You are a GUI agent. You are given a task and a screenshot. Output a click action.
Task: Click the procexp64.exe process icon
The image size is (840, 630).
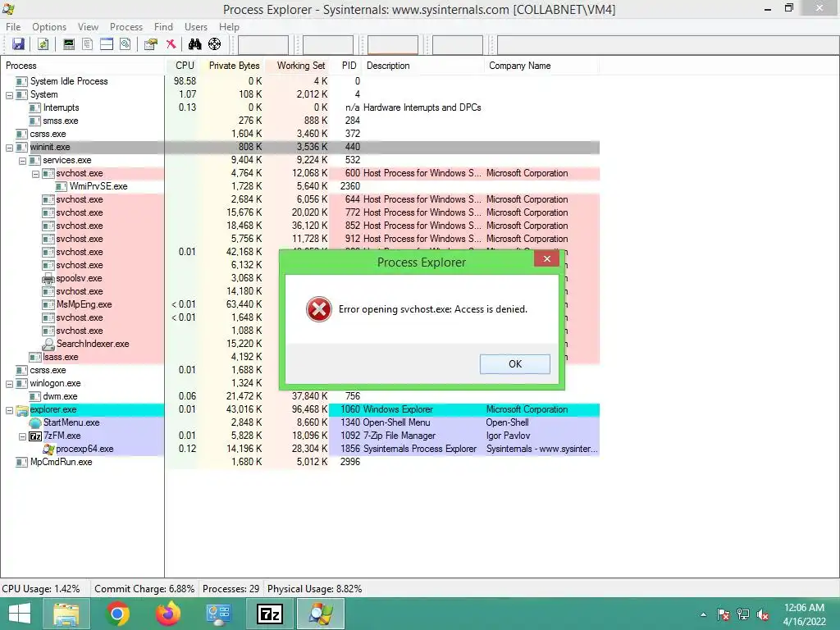click(x=48, y=449)
